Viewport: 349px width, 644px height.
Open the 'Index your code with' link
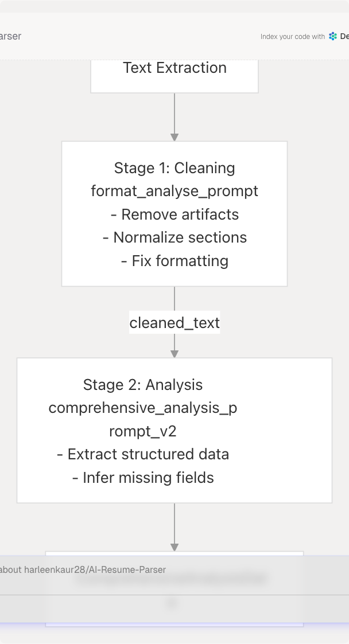pyautogui.click(x=293, y=37)
